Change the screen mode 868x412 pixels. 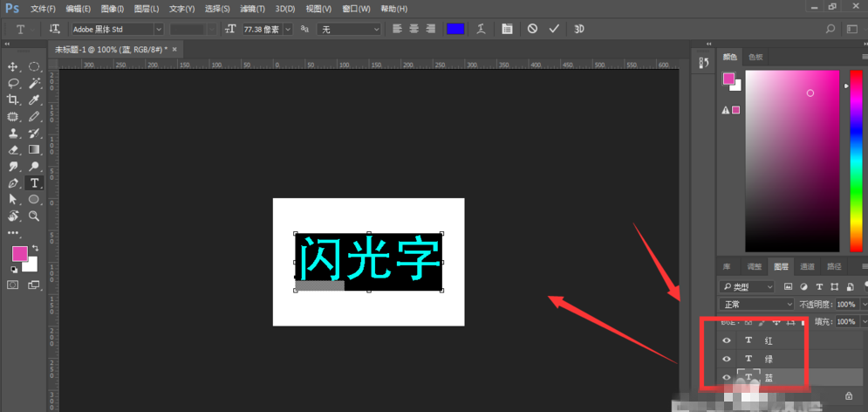click(34, 285)
